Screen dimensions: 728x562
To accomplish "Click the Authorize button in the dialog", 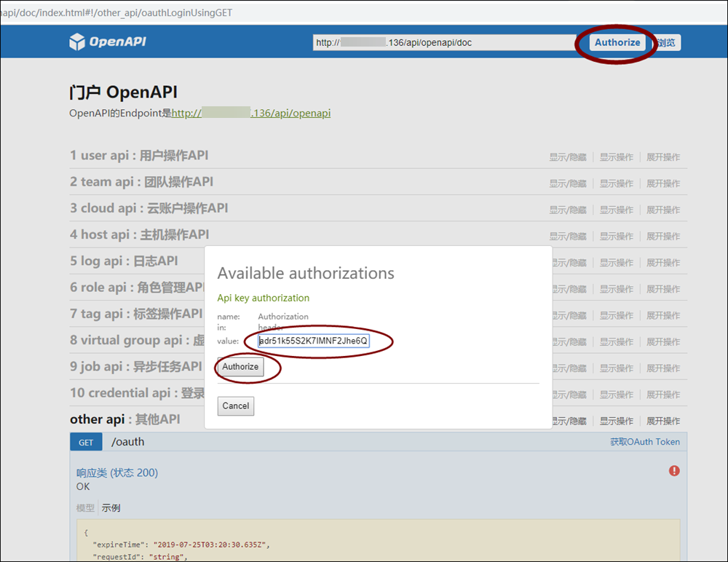I will [240, 367].
